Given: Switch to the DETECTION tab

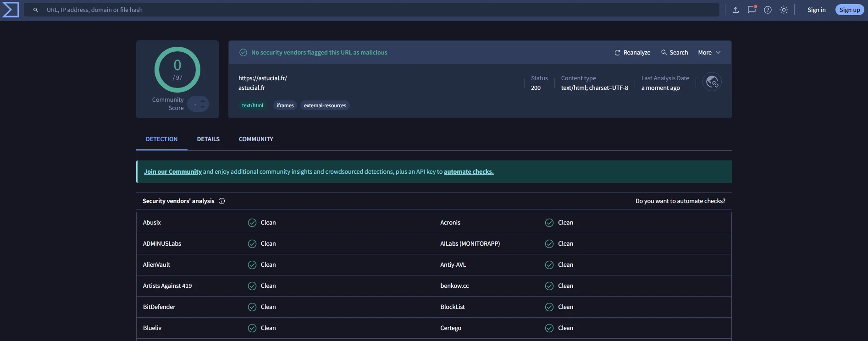Looking at the screenshot, I should click(x=162, y=139).
